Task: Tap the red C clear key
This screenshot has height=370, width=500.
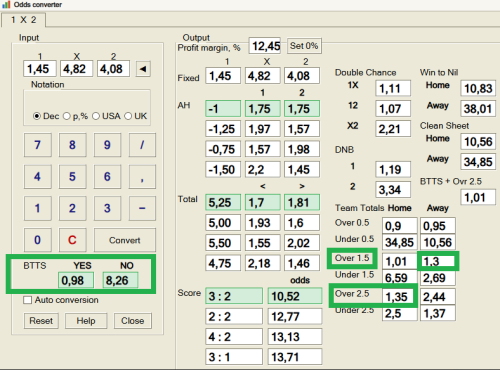Action: pyautogui.click(x=73, y=240)
